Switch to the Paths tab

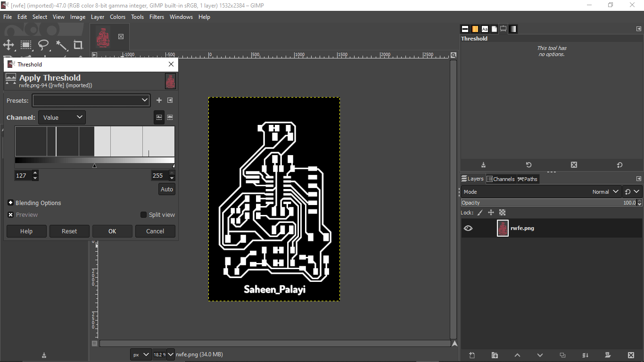pos(528,179)
